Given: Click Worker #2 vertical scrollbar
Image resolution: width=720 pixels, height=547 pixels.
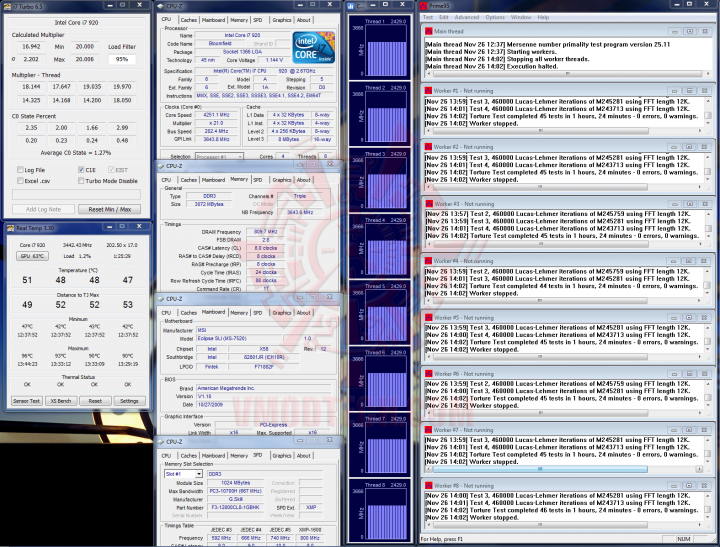Looking at the screenshot, I should (708, 168).
